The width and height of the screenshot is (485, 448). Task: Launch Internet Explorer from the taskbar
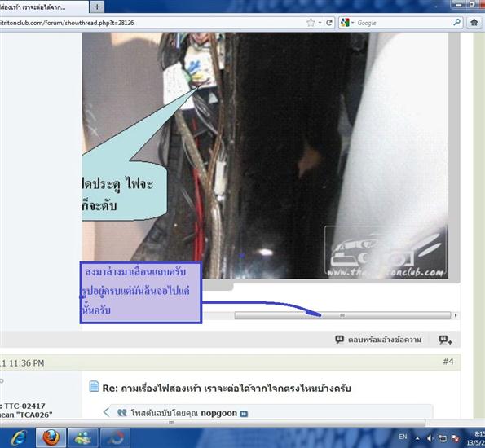[x=19, y=437]
